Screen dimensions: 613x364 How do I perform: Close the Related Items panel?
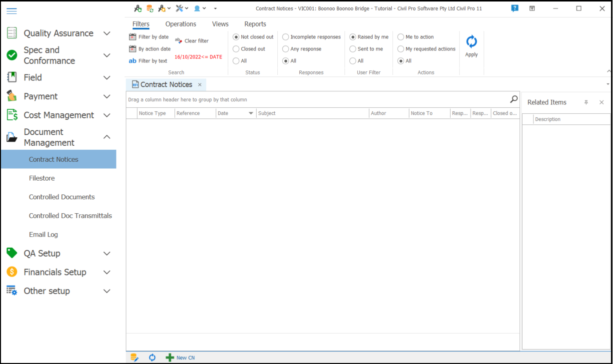[x=602, y=102]
